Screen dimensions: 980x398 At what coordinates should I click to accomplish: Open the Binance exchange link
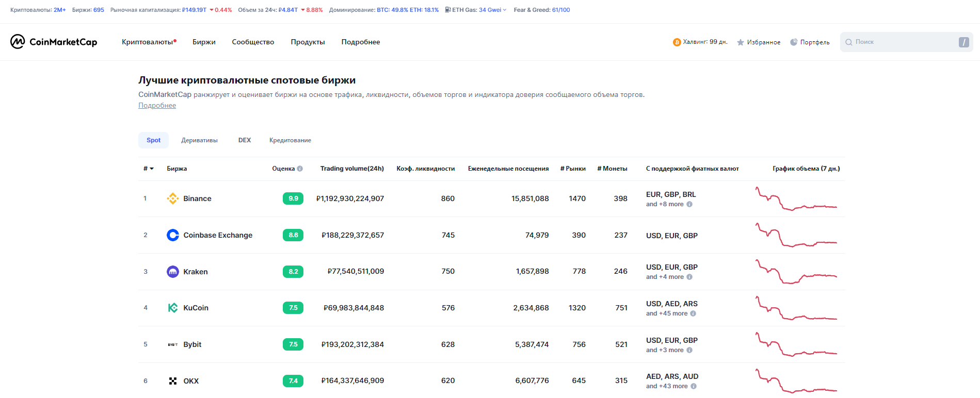(x=197, y=198)
